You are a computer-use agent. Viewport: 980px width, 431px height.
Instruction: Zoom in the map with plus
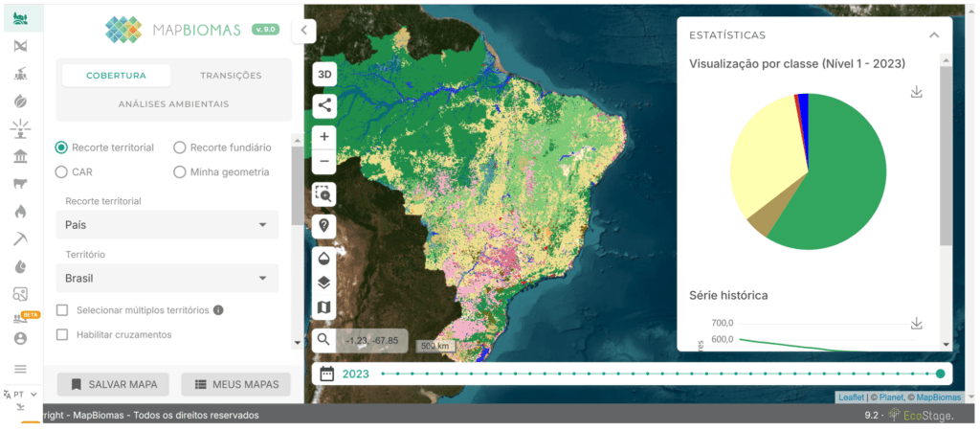[x=324, y=136]
